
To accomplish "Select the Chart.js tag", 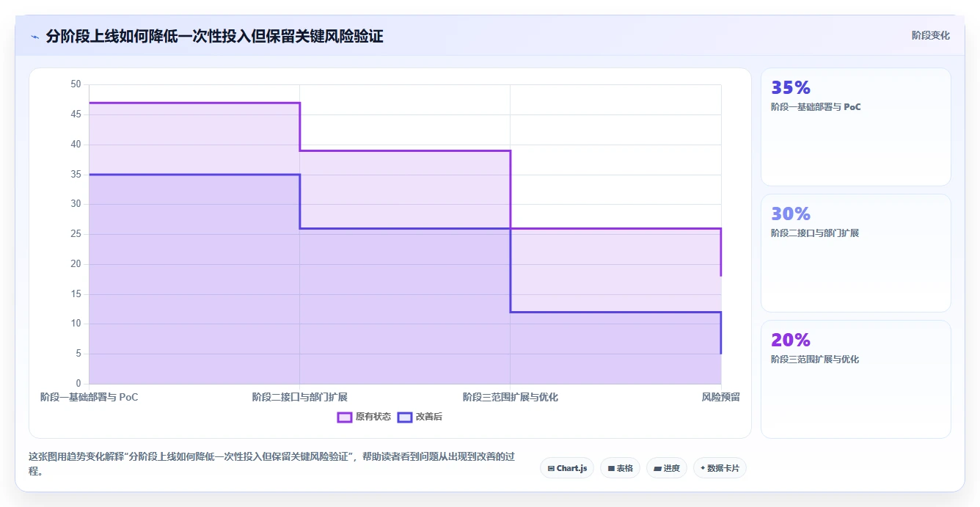I will (567, 468).
